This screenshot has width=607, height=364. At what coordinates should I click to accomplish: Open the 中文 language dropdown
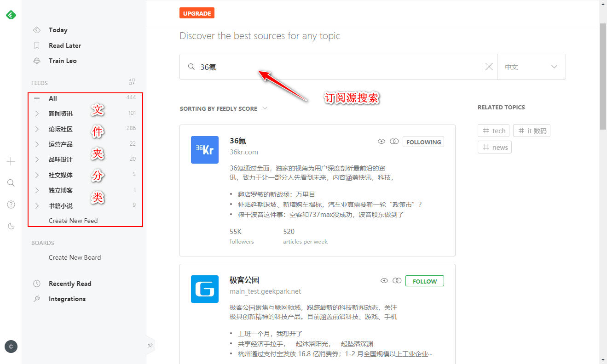pos(532,67)
